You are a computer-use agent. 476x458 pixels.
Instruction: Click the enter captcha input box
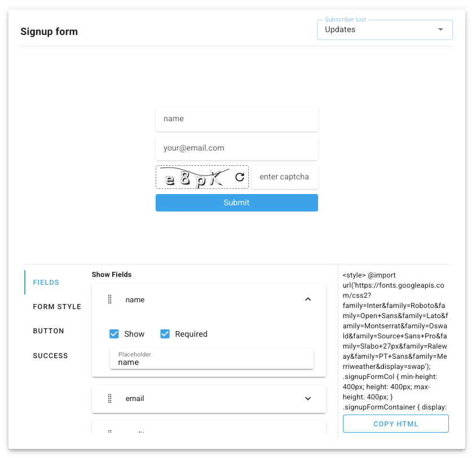pos(284,177)
